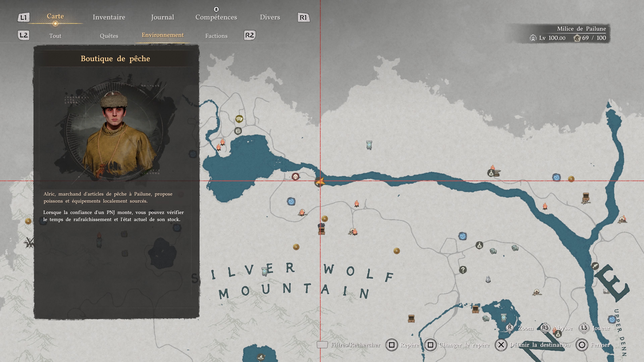Select teal lantern marker inside the southern pond
Image resolution: width=644 pixels, height=362 pixels.
(x=504, y=318)
